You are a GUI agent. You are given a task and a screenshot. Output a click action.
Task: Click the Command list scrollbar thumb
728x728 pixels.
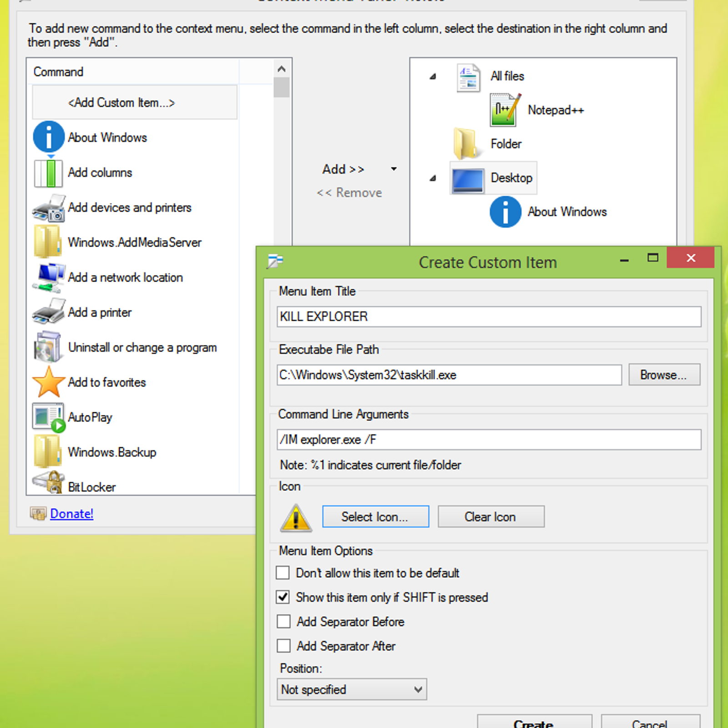coord(282,87)
